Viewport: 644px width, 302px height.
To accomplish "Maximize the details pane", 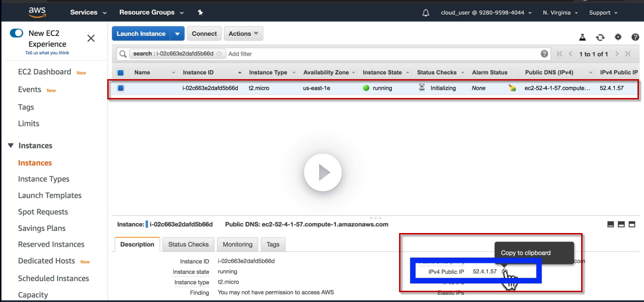I will click(x=632, y=224).
